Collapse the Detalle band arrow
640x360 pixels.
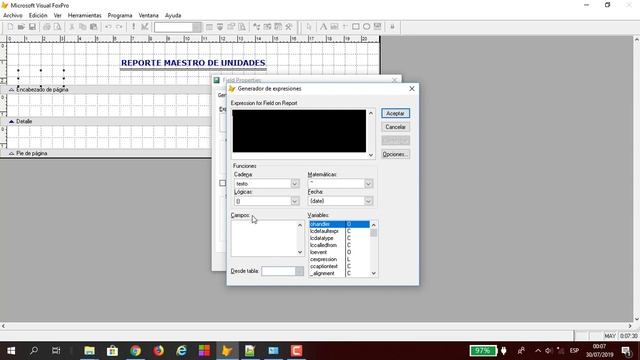[11, 121]
